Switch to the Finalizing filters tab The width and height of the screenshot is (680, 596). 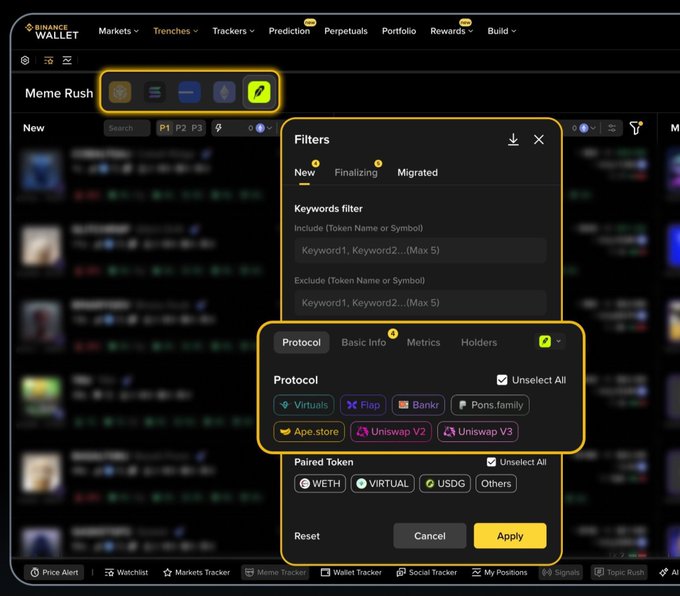click(x=356, y=173)
